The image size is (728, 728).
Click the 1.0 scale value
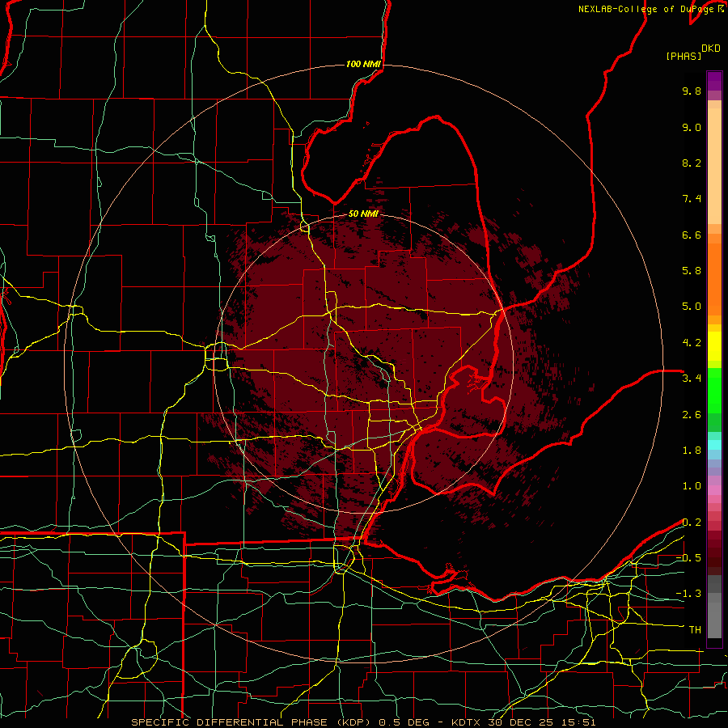point(692,486)
